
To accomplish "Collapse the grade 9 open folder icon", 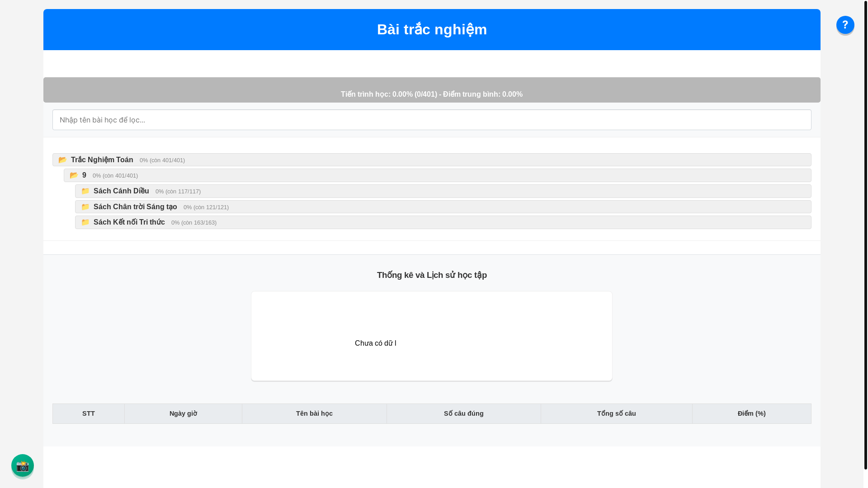I will (74, 175).
